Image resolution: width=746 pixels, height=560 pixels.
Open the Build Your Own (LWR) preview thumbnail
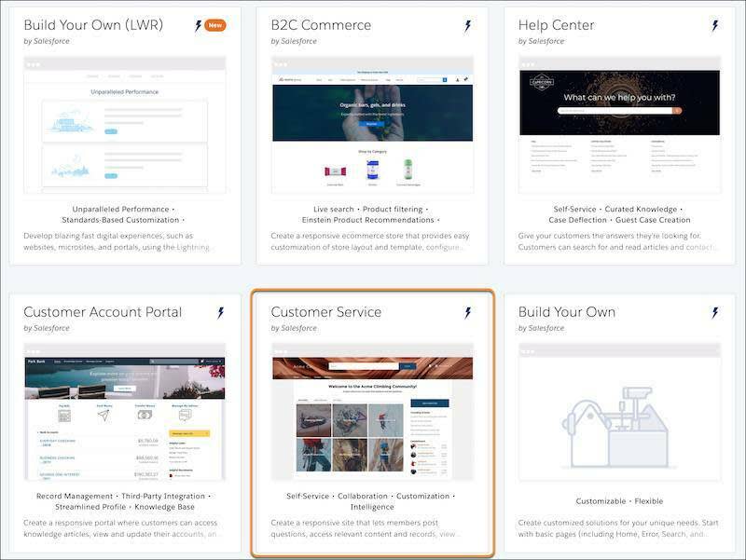(125, 125)
